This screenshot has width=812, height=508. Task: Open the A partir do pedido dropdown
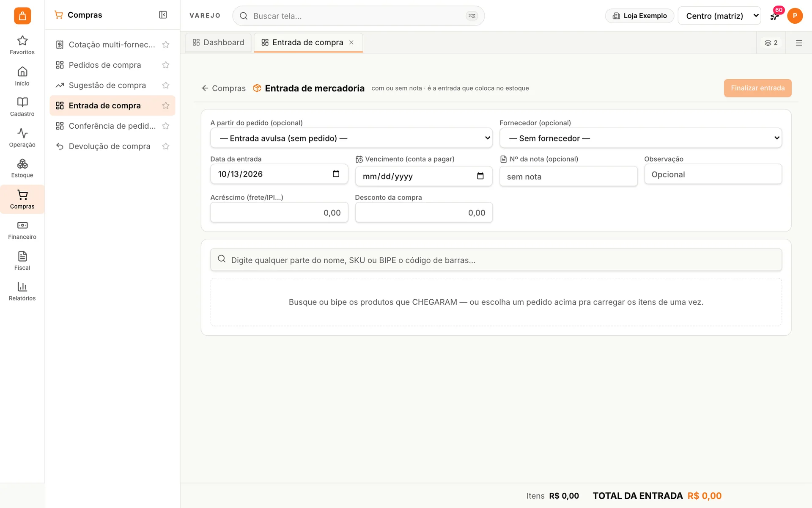[351, 138]
